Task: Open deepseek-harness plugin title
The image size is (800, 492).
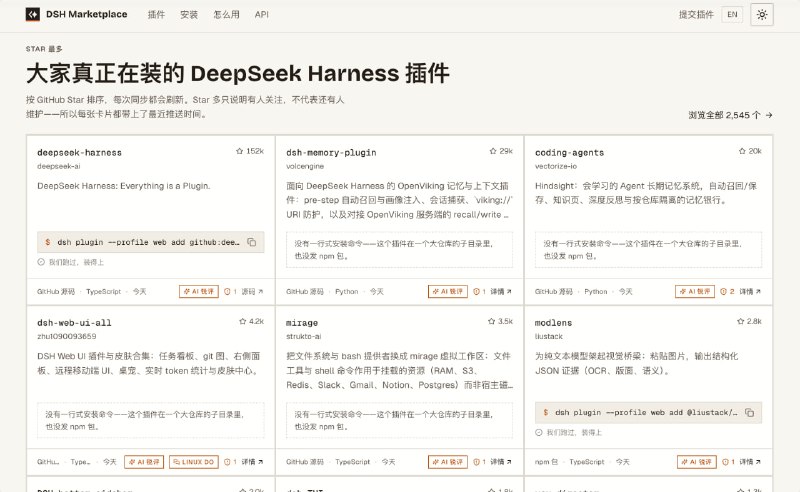Action: [79, 153]
